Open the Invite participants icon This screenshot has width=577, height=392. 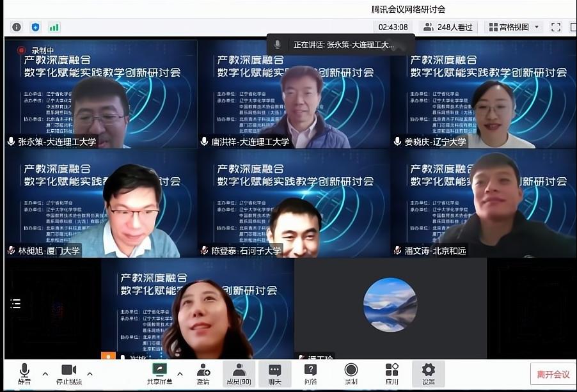[x=203, y=373]
